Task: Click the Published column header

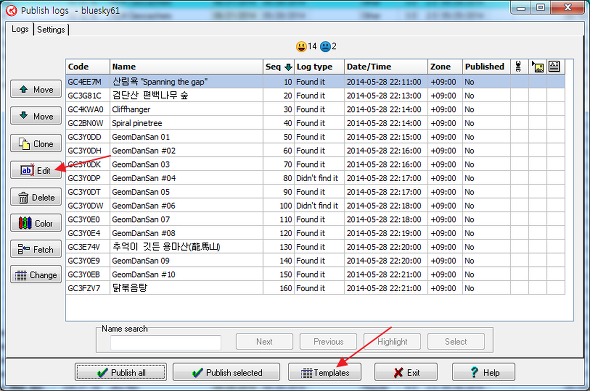Action: point(486,67)
